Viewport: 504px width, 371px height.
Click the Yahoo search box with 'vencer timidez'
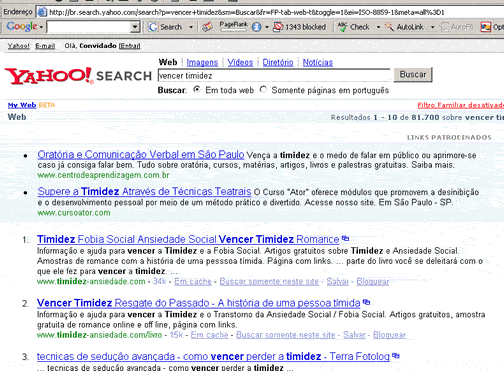[x=274, y=76]
